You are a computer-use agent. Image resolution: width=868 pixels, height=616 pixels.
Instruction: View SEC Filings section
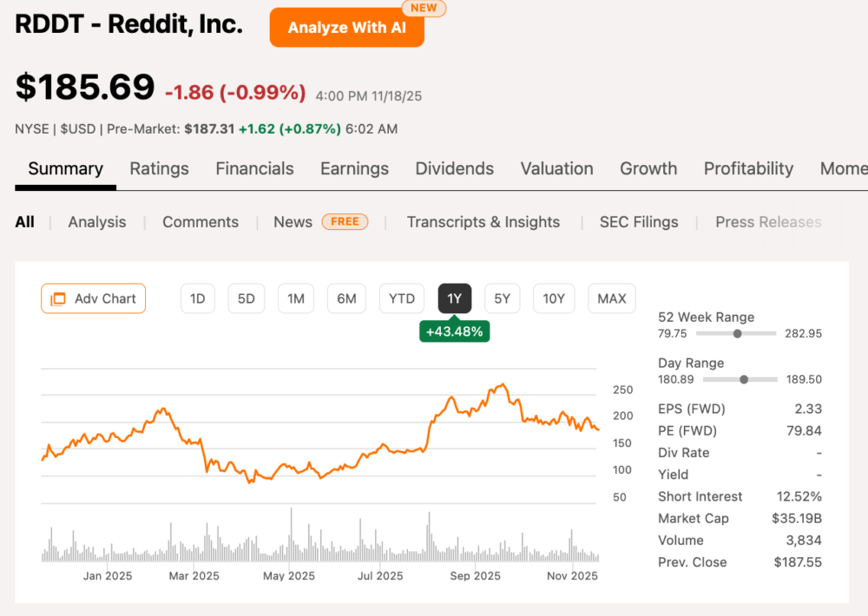pos(639,222)
